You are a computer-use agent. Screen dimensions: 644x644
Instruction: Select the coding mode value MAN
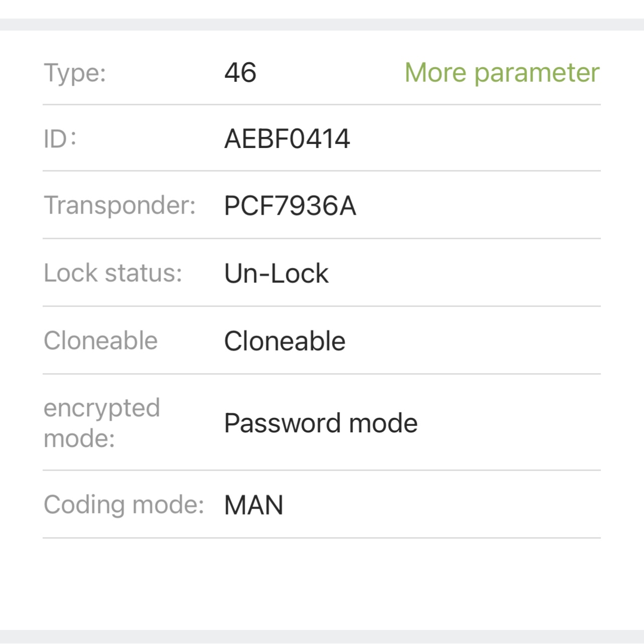pos(254,505)
